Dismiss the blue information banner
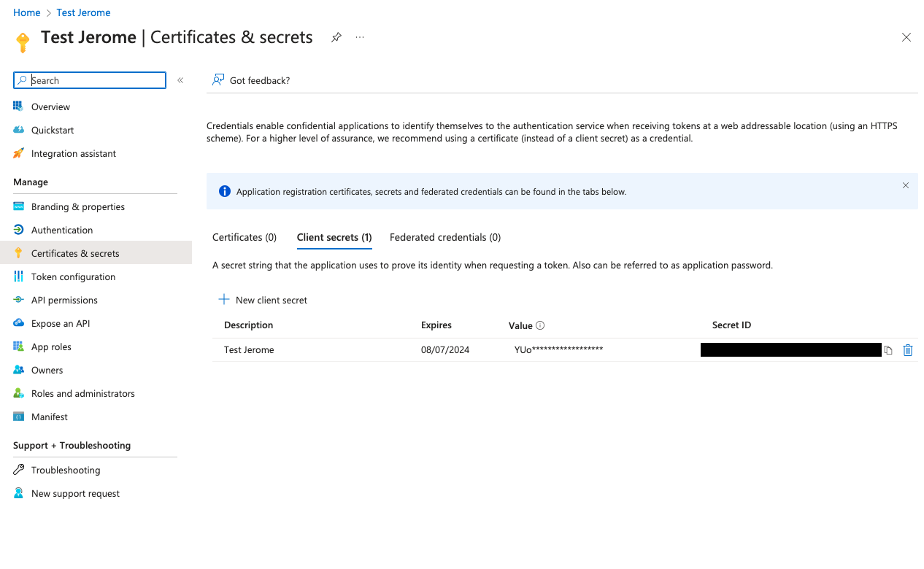 click(x=906, y=185)
